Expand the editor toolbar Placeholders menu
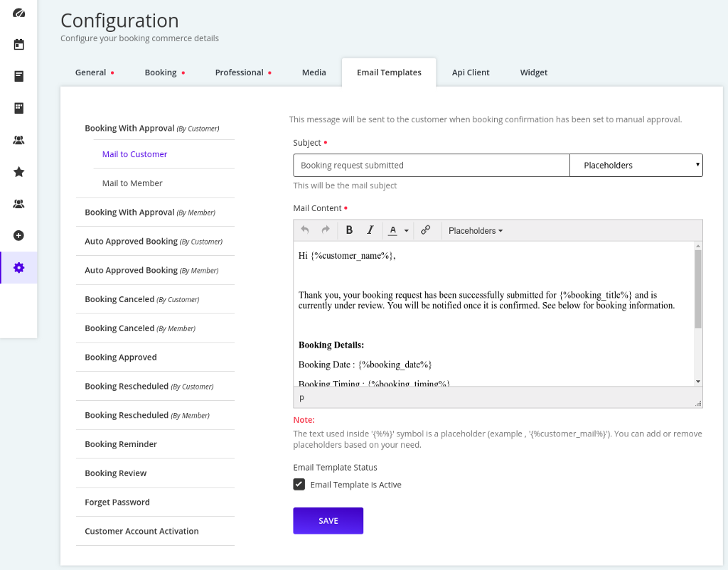The height and width of the screenshot is (570, 728). click(476, 231)
